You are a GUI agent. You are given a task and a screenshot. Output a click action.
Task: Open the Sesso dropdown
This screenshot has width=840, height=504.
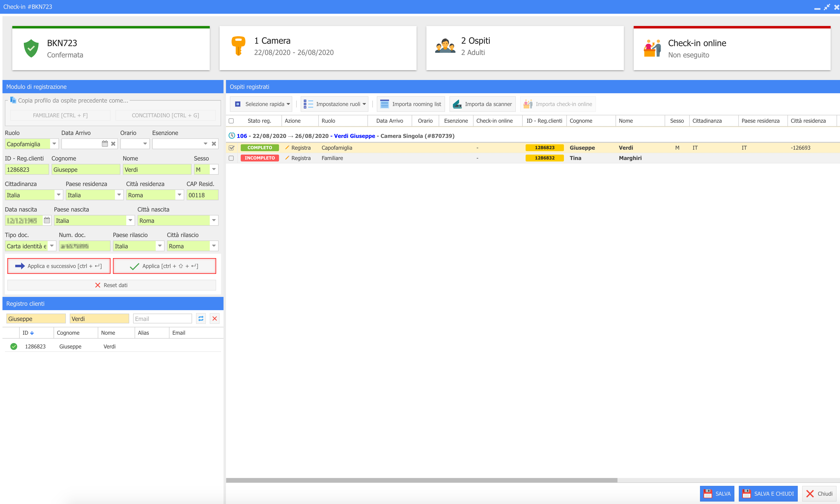(x=214, y=169)
